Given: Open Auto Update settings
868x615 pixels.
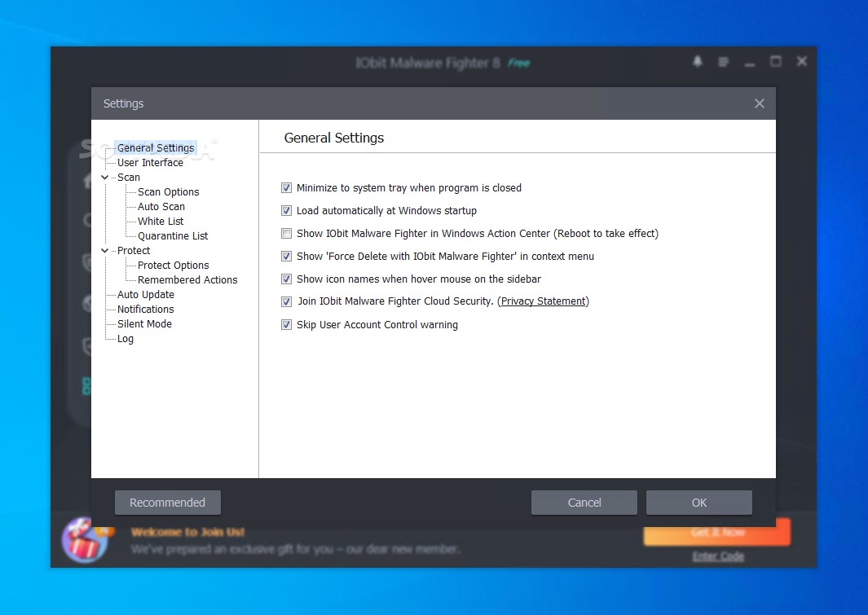Looking at the screenshot, I should (146, 295).
